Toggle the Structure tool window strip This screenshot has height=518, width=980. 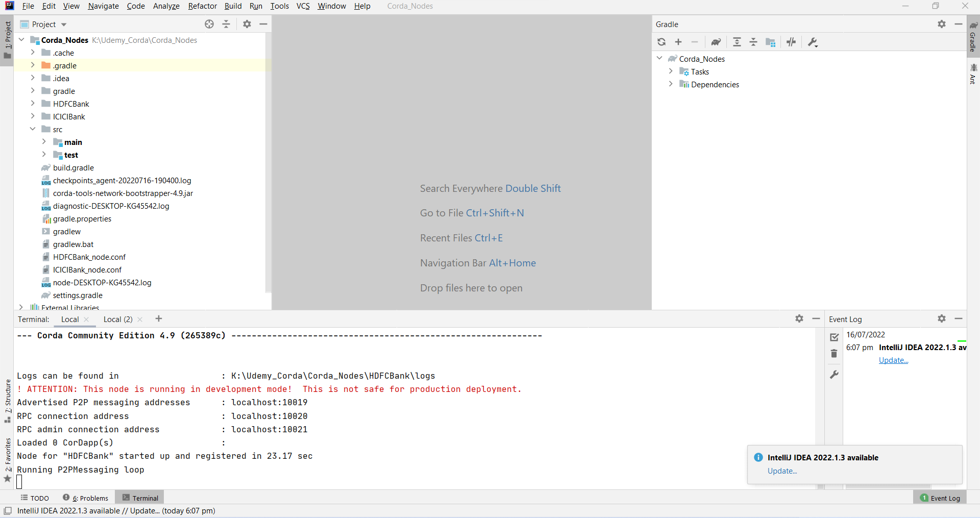(7, 401)
